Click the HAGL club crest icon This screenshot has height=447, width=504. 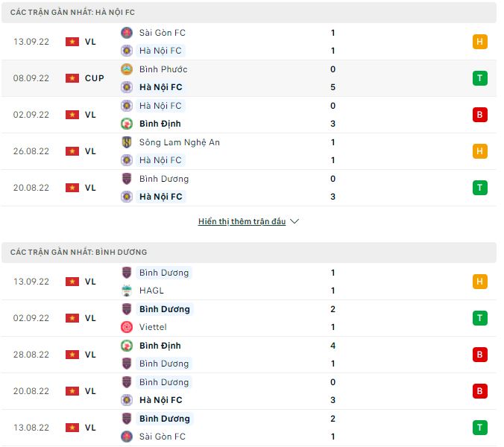126,291
